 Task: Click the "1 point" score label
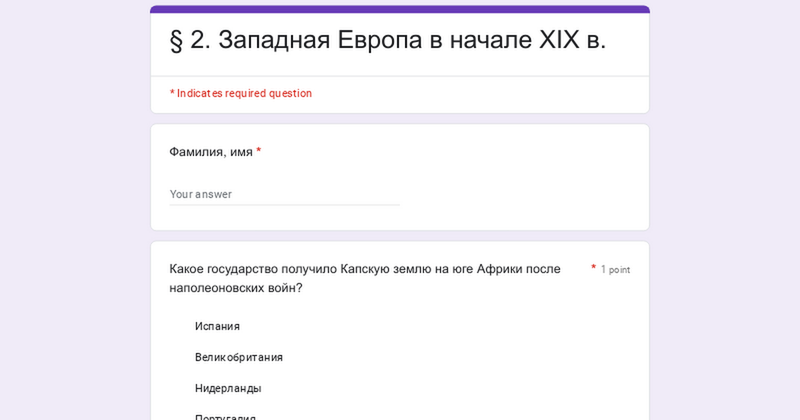coord(615,269)
